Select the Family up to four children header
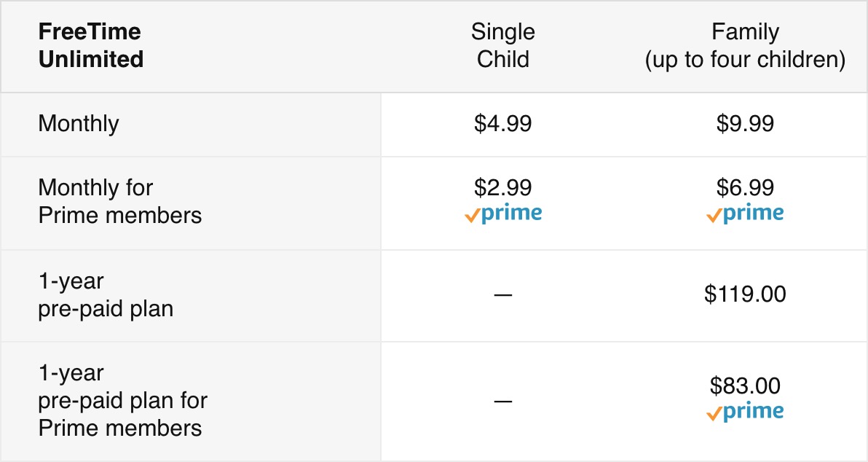 [745, 45]
